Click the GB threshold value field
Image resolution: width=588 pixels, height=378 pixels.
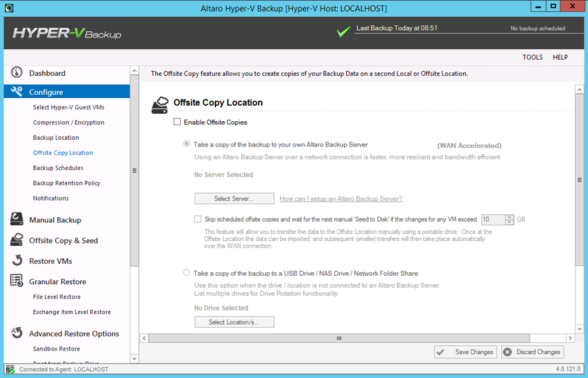493,219
